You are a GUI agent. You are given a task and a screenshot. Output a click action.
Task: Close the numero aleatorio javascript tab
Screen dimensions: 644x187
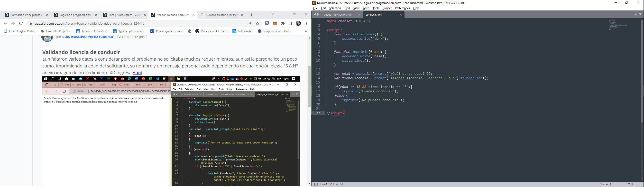(x=242, y=15)
